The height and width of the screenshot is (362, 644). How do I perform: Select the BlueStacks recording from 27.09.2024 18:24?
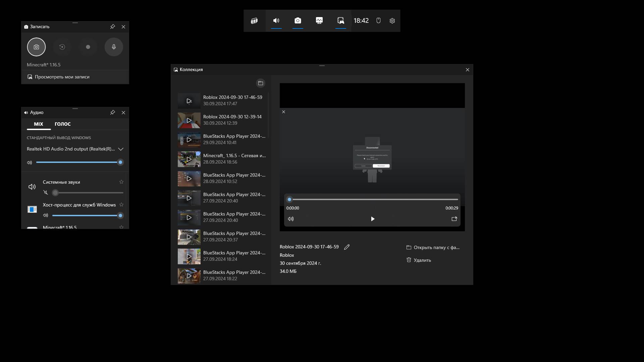pyautogui.click(x=222, y=256)
